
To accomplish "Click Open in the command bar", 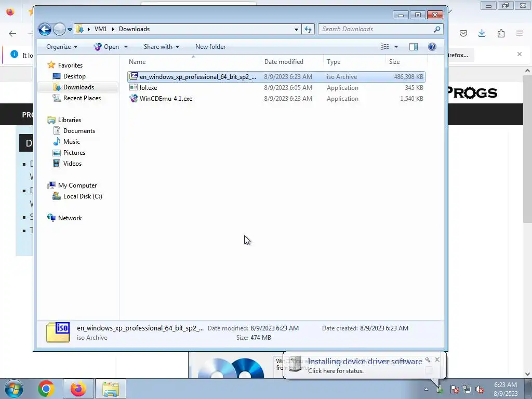I will [107, 47].
